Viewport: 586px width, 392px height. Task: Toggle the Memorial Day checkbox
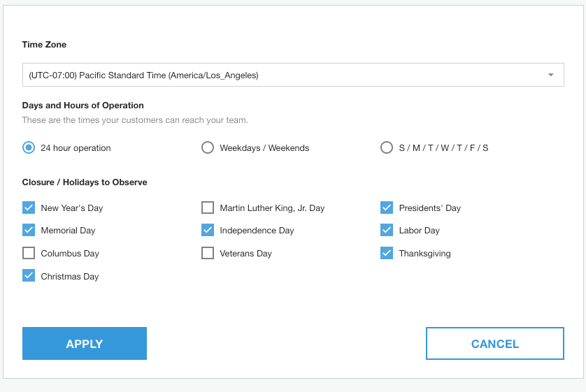pyautogui.click(x=29, y=230)
